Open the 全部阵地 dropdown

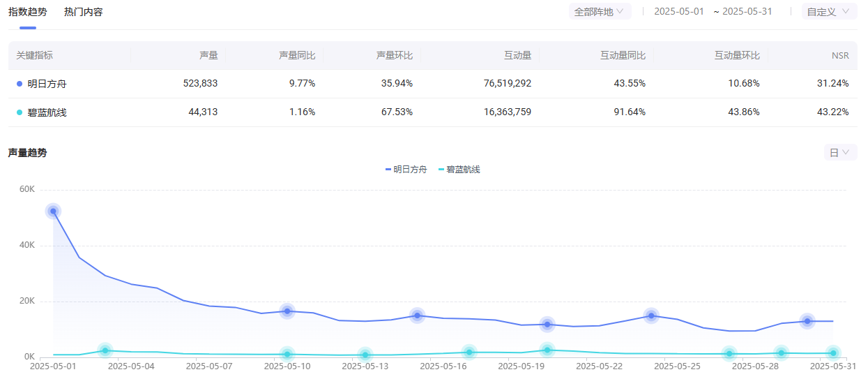pos(600,11)
